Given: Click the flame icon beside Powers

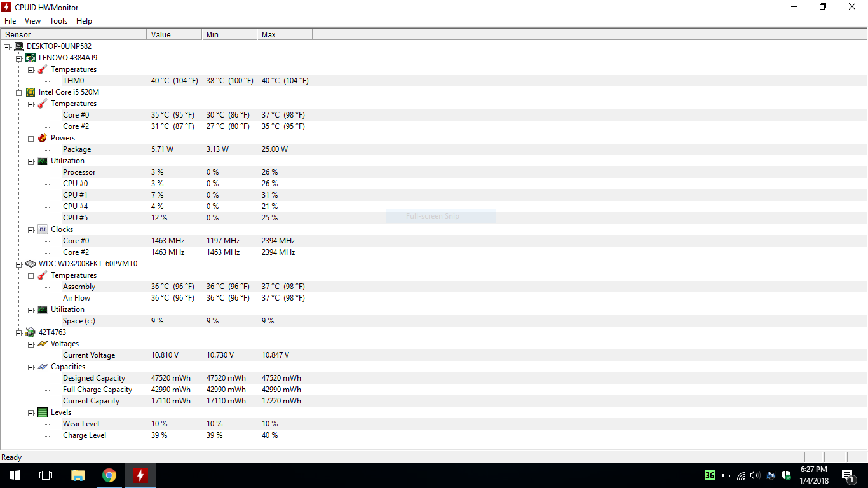Looking at the screenshot, I should tap(43, 138).
